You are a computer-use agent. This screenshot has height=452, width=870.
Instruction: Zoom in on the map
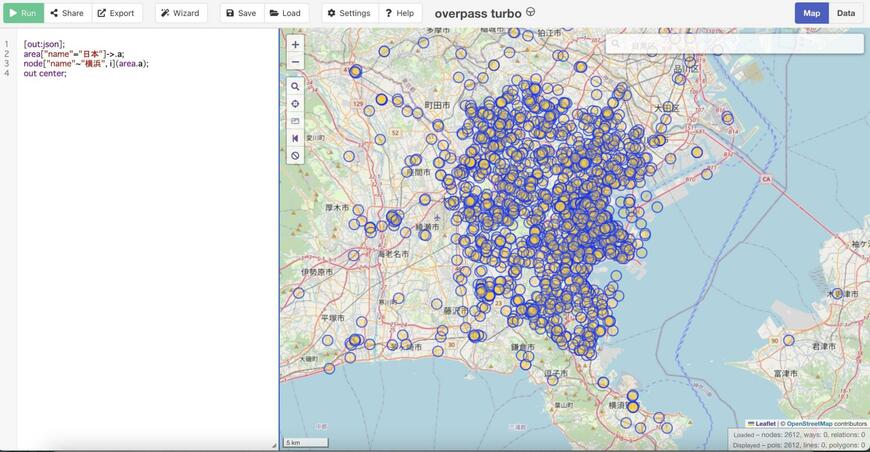coord(295,45)
